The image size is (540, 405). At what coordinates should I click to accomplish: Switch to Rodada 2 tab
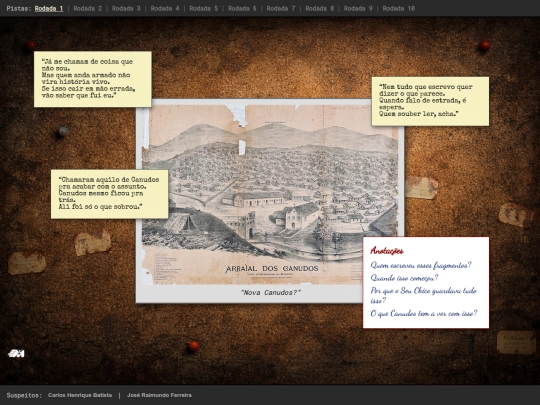coord(88,8)
